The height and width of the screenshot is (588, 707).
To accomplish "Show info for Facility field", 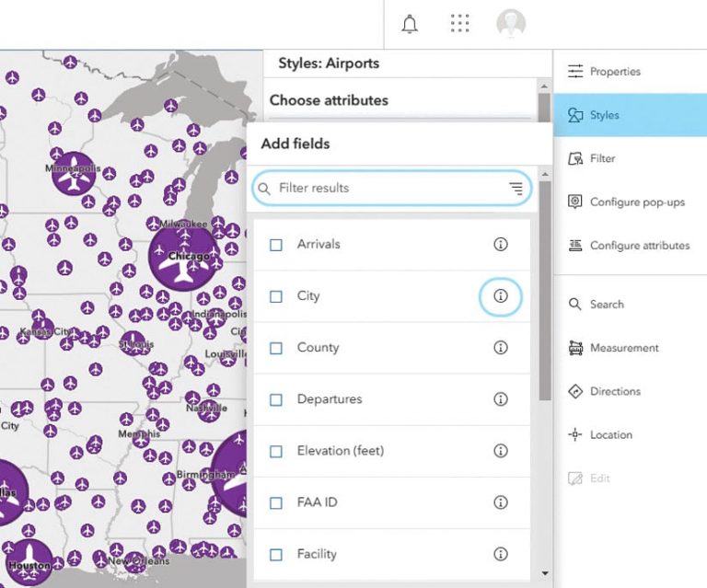I will (501, 554).
